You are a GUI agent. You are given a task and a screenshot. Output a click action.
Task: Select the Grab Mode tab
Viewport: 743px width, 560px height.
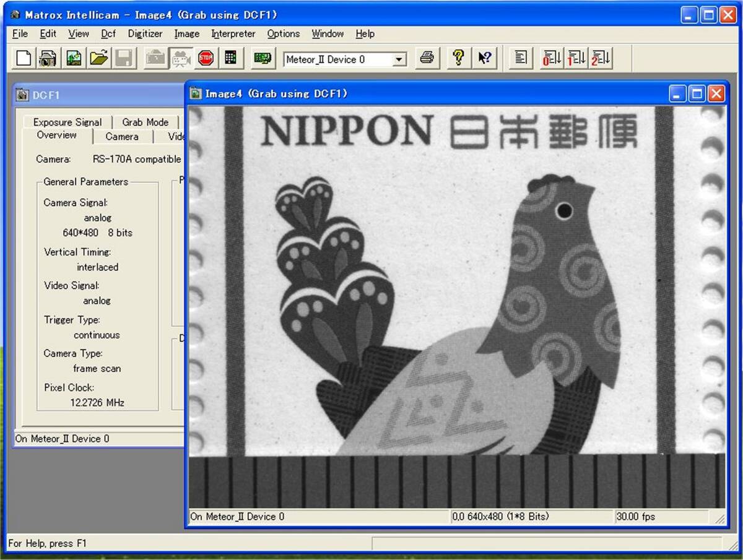pos(145,122)
